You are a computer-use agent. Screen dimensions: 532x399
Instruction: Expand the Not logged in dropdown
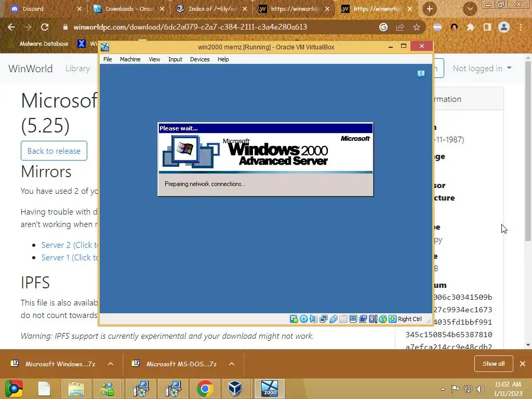[x=482, y=69]
